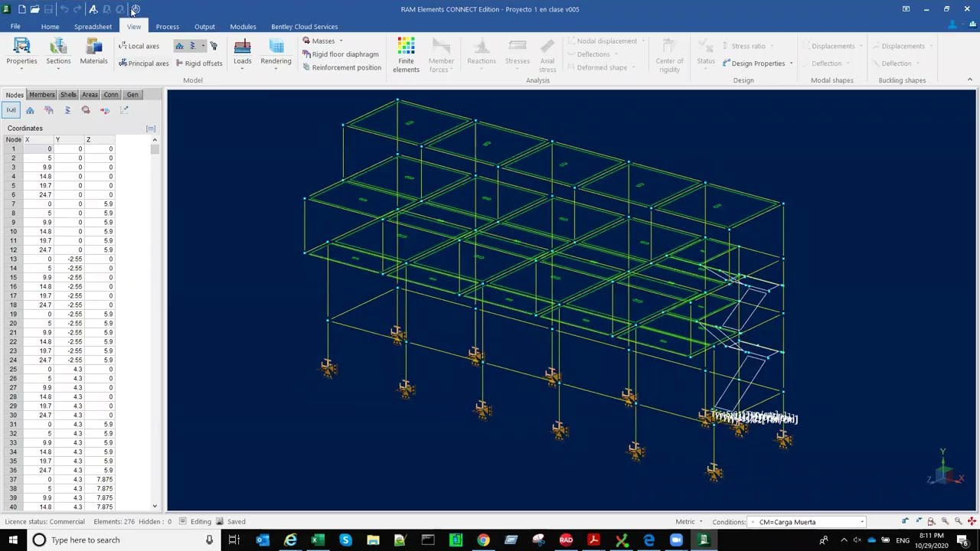980x551 pixels.
Task: Click the analyze power icon in title bar
Action: (x=136, y=9)
